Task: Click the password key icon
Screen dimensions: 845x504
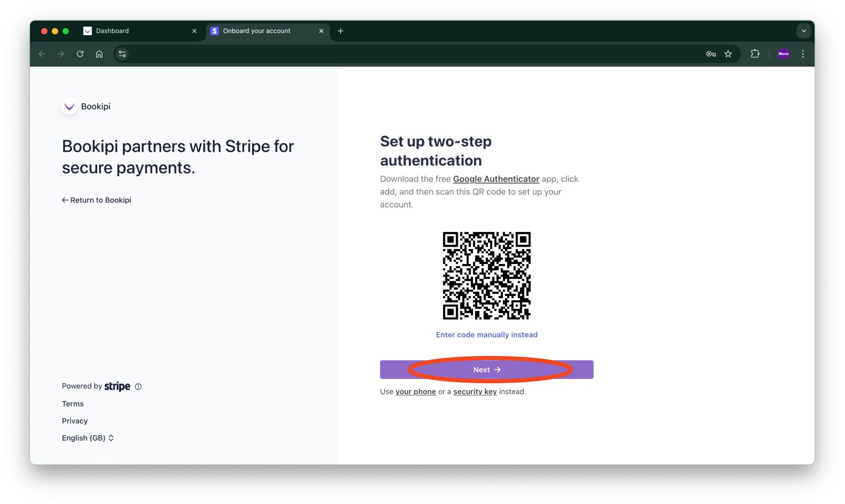Action: pyautogui.click(x=711, y=54)
